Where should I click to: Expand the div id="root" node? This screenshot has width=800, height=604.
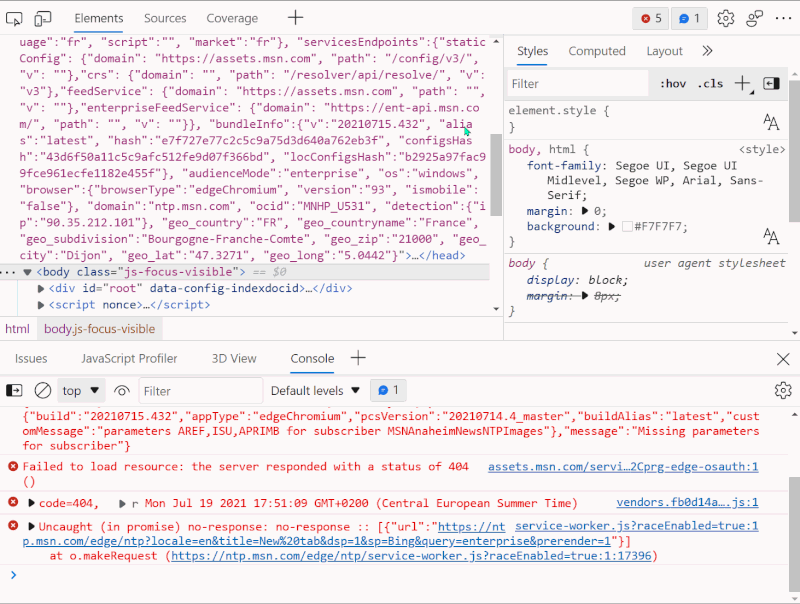click(41, 288)
